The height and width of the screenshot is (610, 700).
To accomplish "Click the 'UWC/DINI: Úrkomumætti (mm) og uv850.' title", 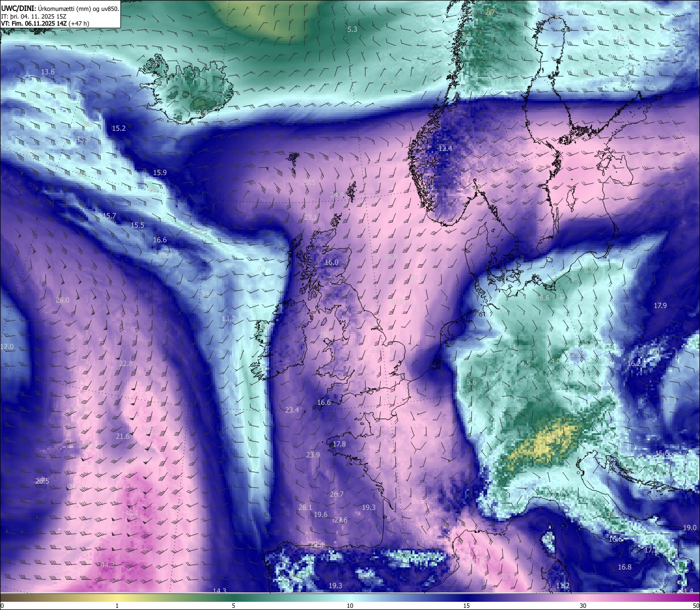I will (60, 8).
